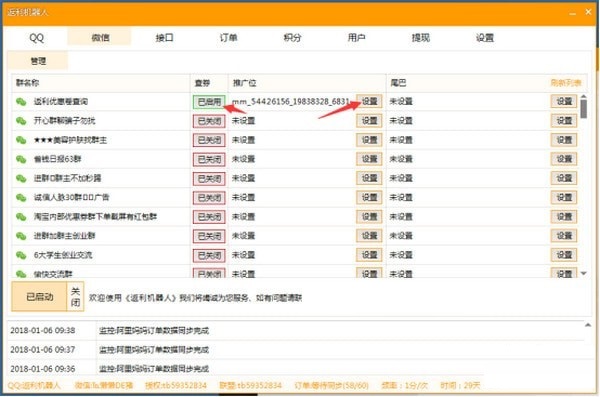Toggle 已关闭 for the 进群0群主 group
Viewport: 600px width, 397px height.
209,178
